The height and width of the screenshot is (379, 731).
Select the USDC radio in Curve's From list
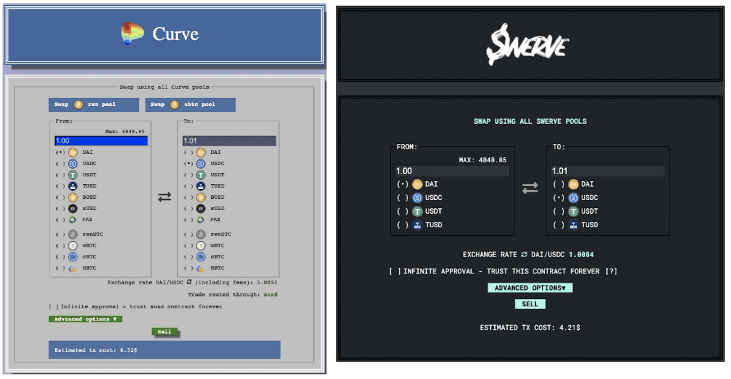pyautogui.click(x=60, y=164)
